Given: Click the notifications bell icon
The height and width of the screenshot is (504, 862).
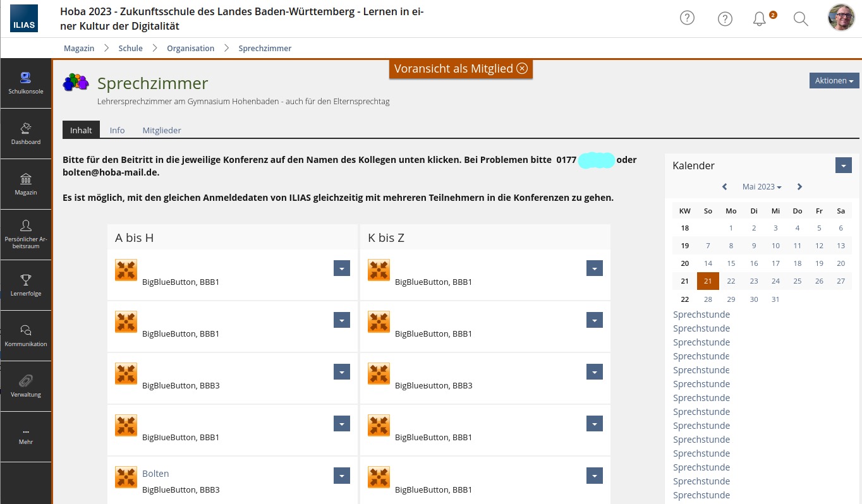Looking at the screenshot, I should tap(760, 19).
